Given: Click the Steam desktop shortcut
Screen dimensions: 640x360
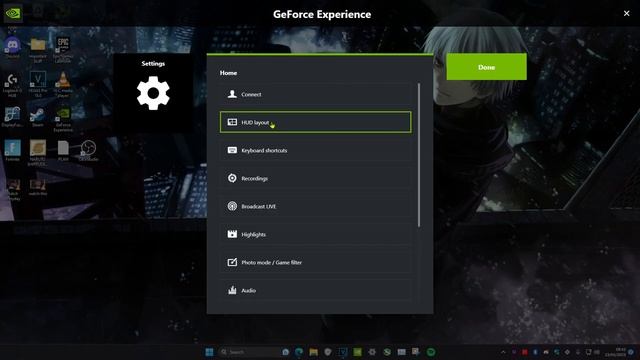Looking at the screenshot, I should 38,117.
